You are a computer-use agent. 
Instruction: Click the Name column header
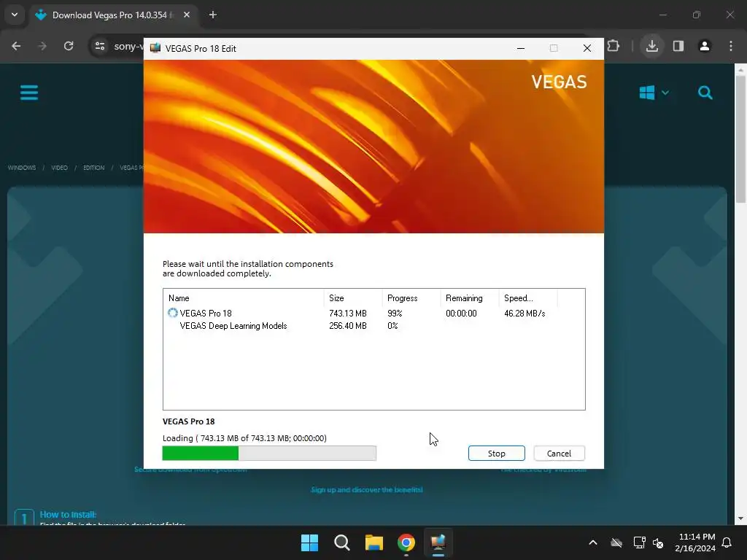point(243,298)
